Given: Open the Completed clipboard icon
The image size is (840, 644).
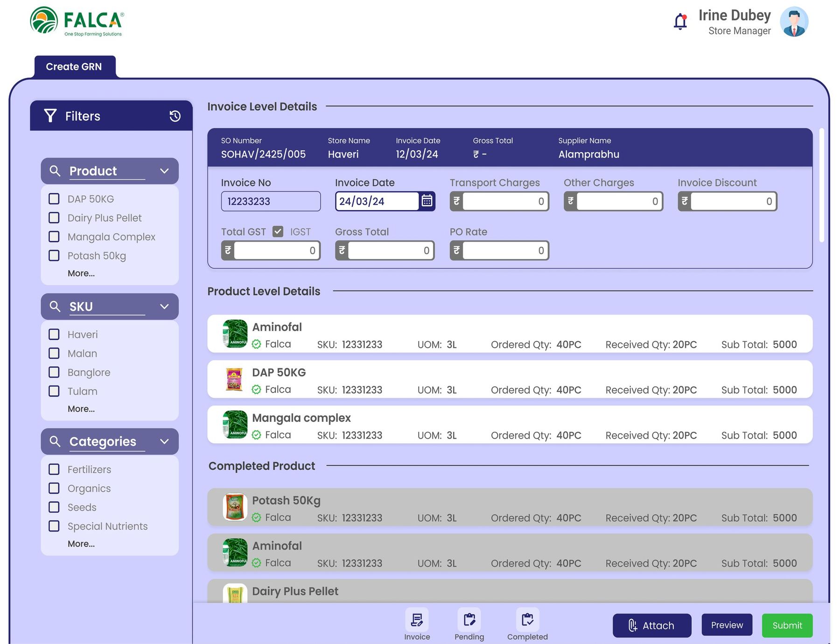Looking at the screenshot, I should point(527,620).
